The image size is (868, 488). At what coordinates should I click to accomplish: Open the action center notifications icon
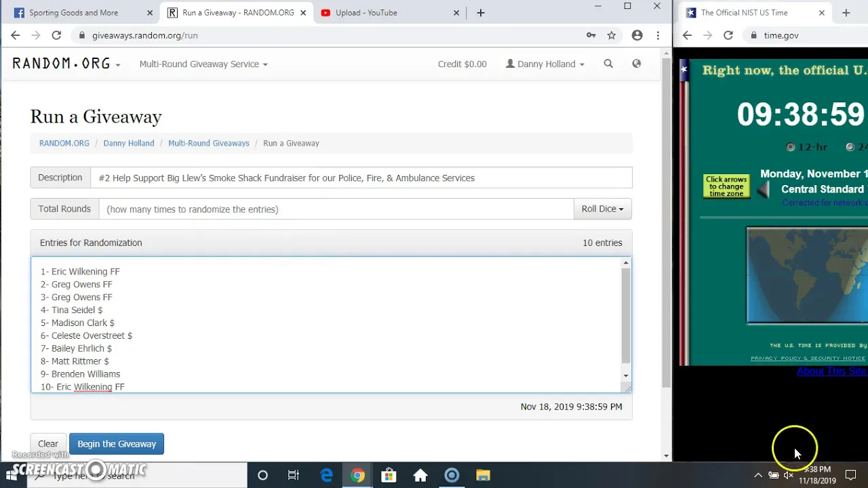851,475
